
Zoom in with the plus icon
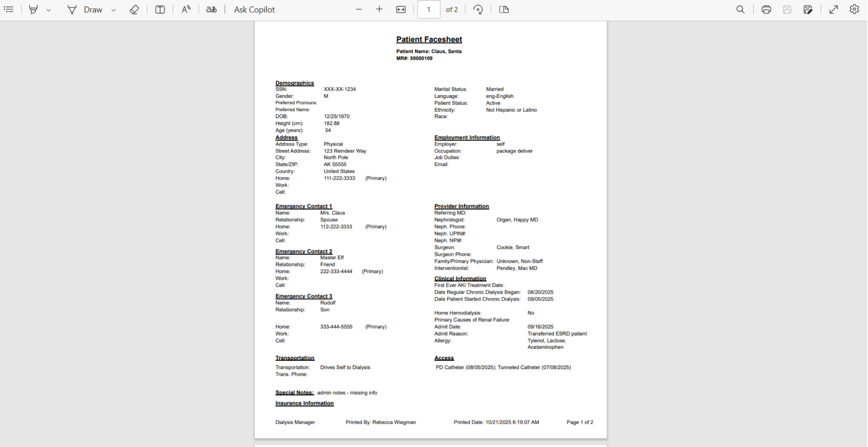pyautogui.click(x=379, y=9)
